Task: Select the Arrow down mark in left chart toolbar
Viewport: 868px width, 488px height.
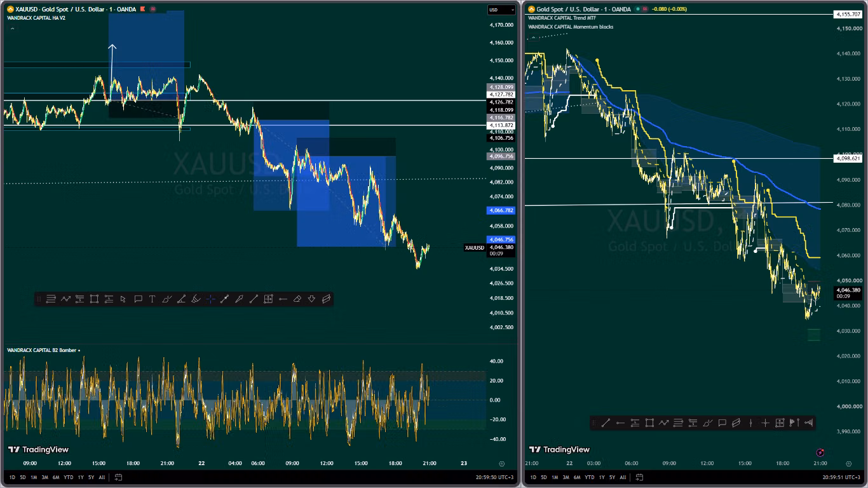Action: pyautogui.click(x=311, y=299)
